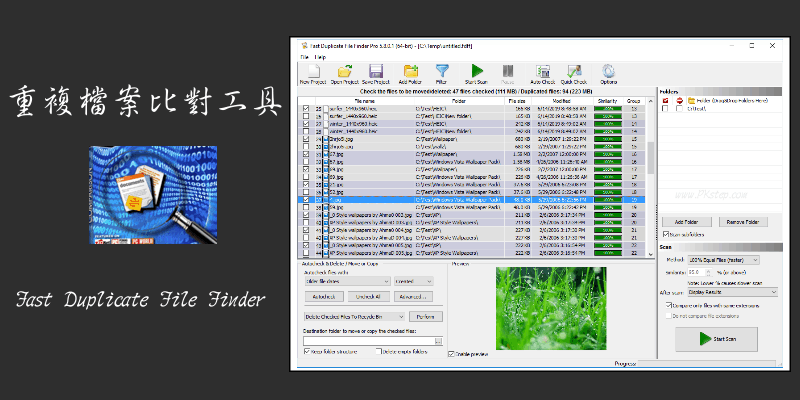Sort by the Modified column header
Image resolution: width=800 pixels, height=400 pixels.
tap(562, 101)
